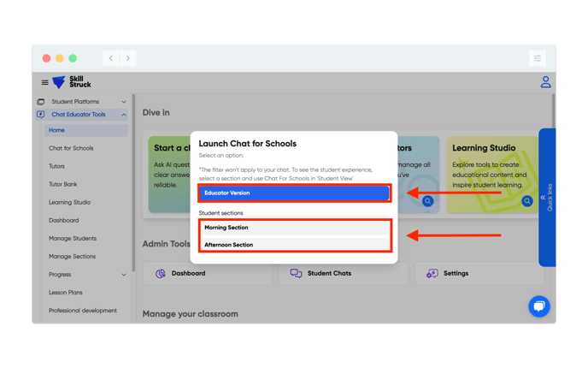
Task: Open the support chat bubble
Action: click(x=539, y=306)
